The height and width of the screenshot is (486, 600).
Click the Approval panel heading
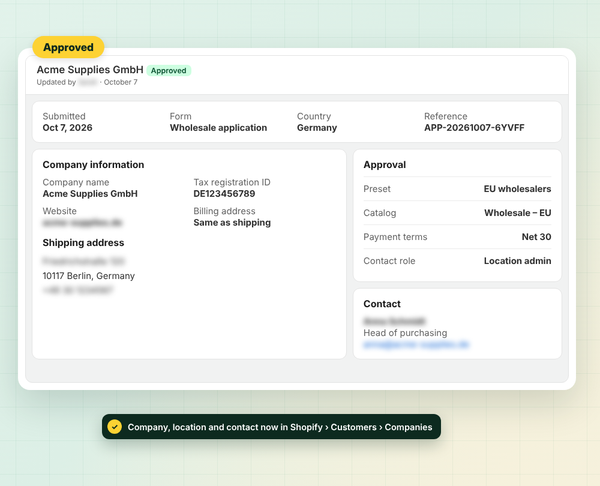pos(385,165)
